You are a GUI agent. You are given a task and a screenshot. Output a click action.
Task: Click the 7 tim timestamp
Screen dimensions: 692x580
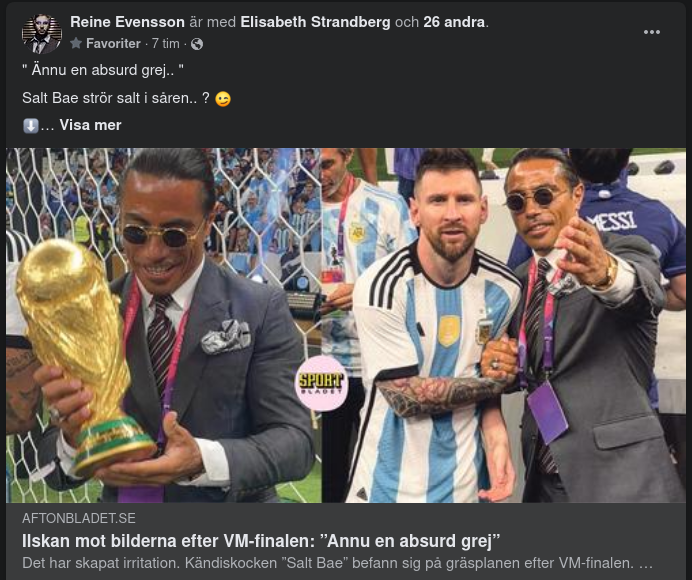tap(165, 43)
